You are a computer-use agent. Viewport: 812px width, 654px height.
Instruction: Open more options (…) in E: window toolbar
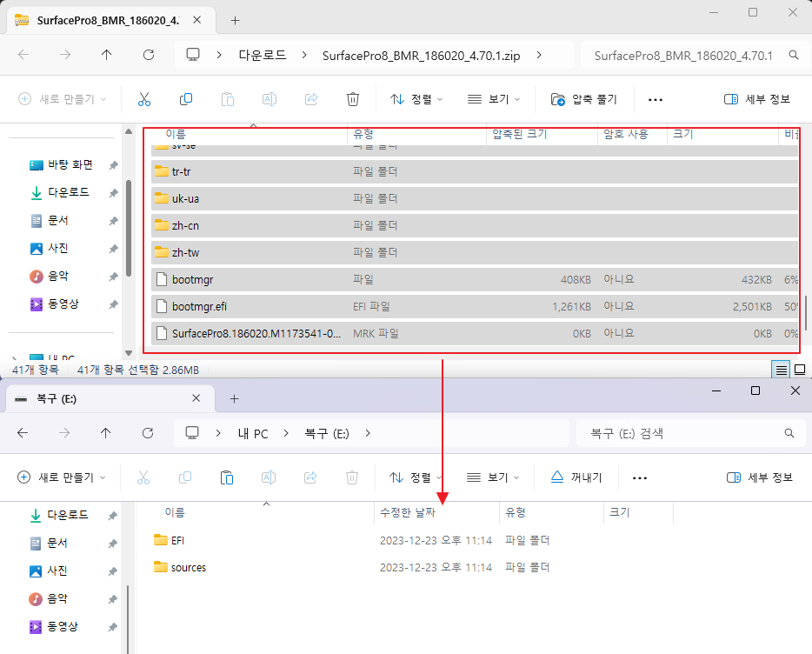[640, 477]
